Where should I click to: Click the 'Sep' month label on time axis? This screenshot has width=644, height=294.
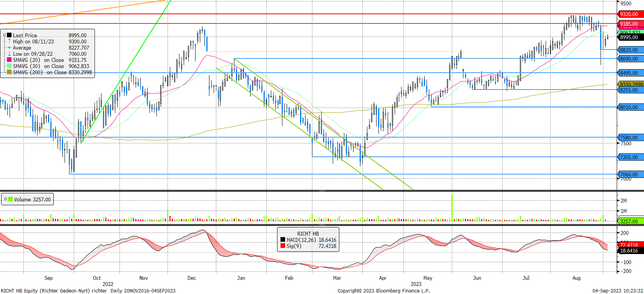click(x=48, y=278)
